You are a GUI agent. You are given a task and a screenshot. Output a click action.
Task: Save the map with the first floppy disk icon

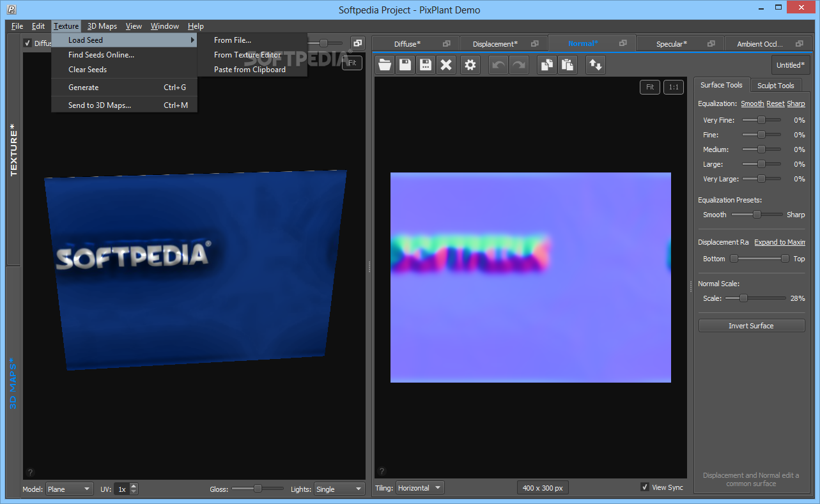[x=405, y=65]
